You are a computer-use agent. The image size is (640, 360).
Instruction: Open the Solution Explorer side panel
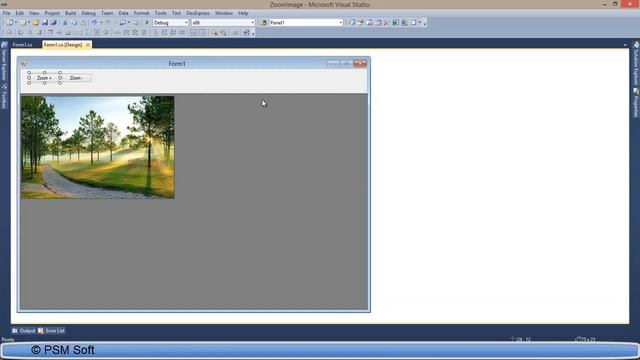coord(636,63)
